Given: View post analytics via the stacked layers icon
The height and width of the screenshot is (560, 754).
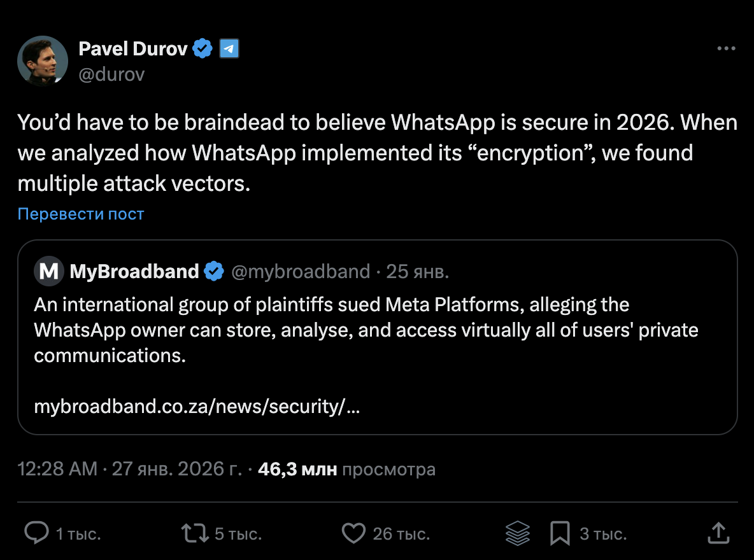Looking at the screenshot, I should (x=518, y=533).
